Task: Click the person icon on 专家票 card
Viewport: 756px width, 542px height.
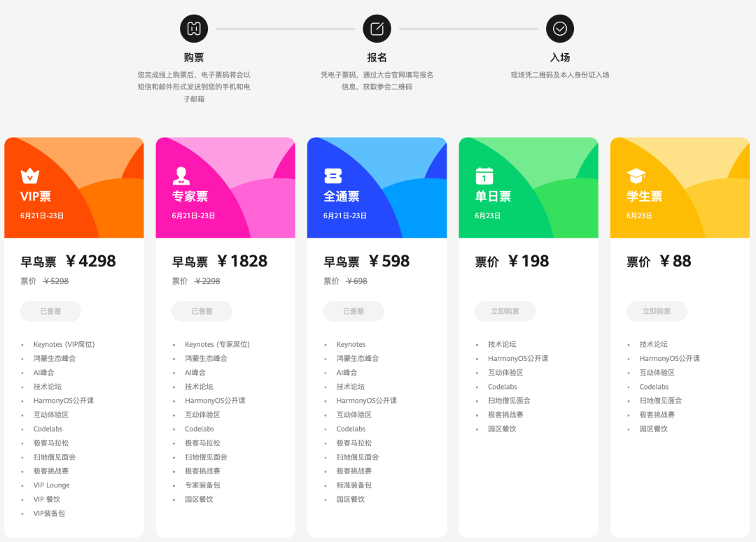Action: 181,176
